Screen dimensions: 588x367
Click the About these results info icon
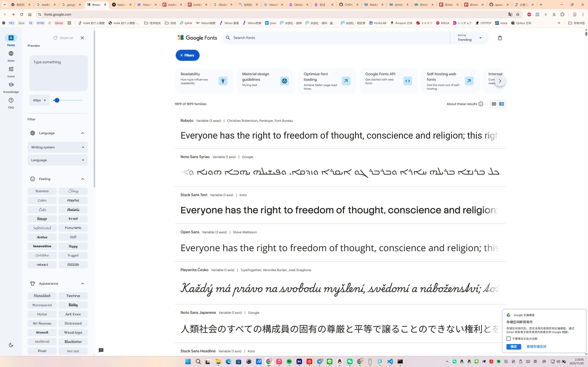tap(481, 104)
